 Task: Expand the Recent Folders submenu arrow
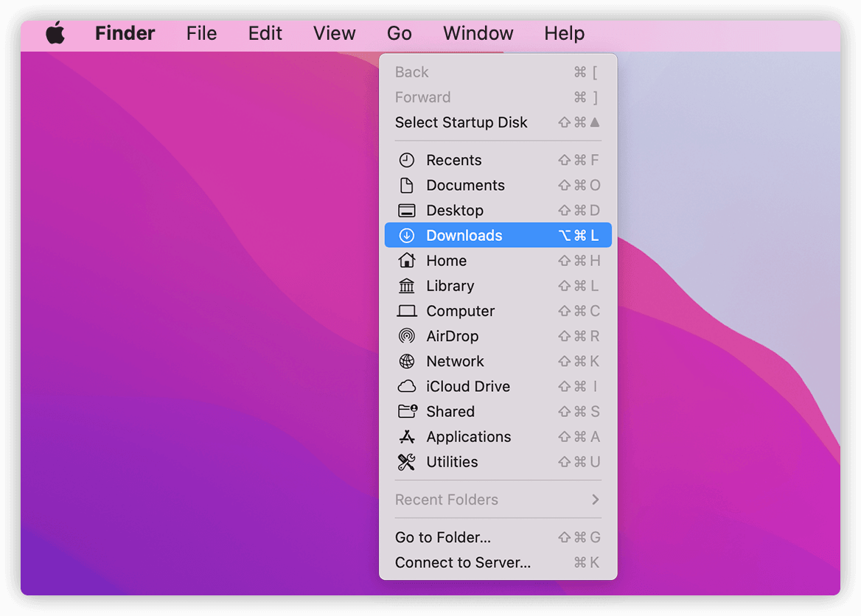click(595, 500)
